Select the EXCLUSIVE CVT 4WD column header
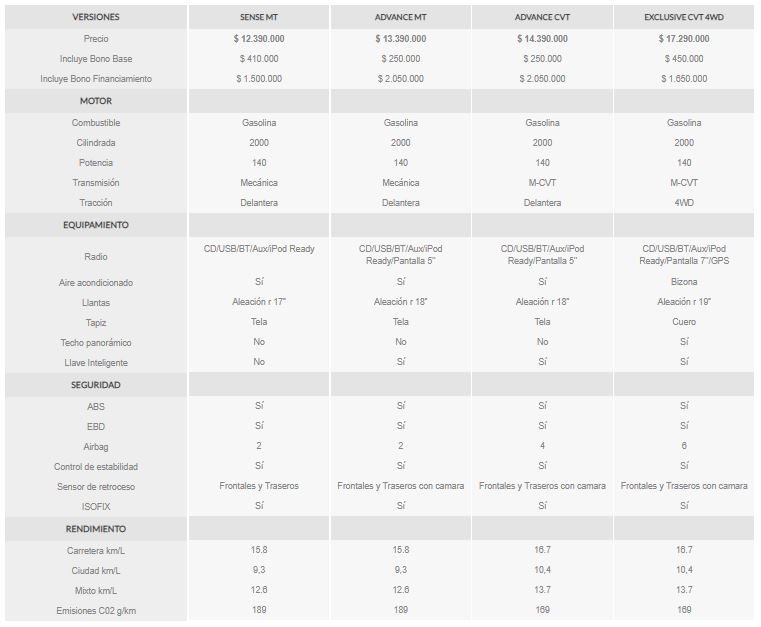This screenshot has width=761, height=627. coord(684,17)
